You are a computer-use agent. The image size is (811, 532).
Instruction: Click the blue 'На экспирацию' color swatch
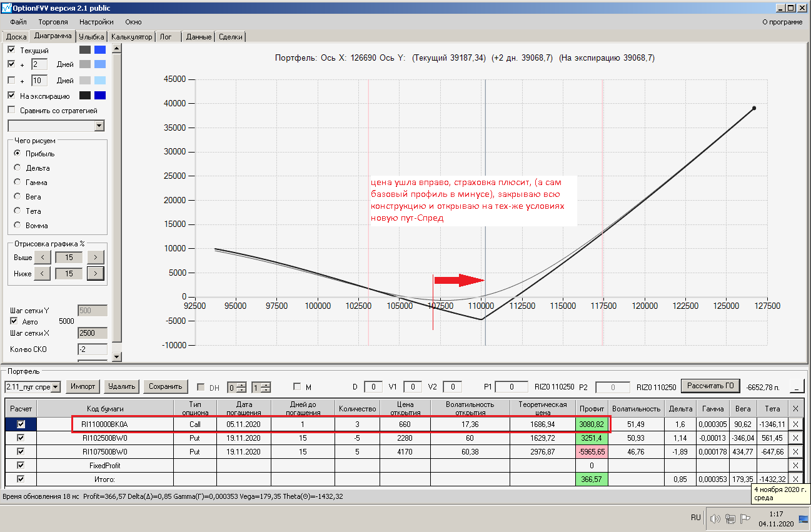(100, 96)
